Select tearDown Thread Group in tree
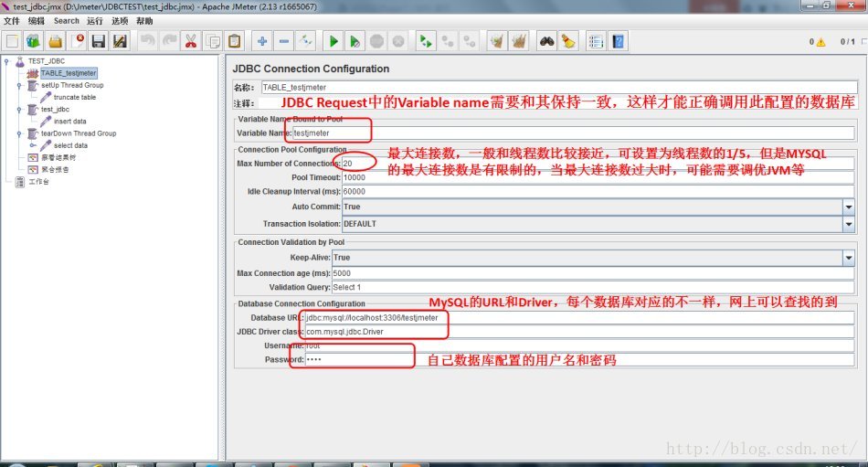Screen dimensions: 868x467 [x=79, y=133]
